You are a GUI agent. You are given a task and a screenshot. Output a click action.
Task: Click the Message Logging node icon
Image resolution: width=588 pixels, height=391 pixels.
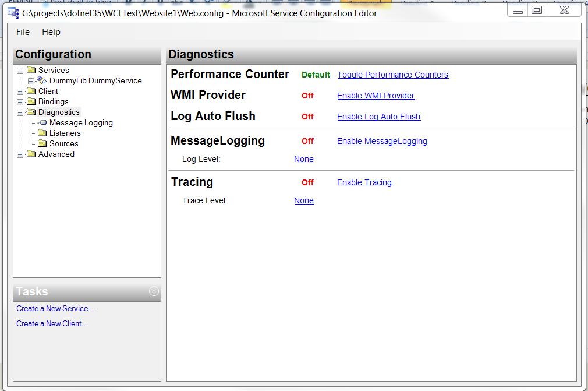pyautogui.click(x=43, y=123)
